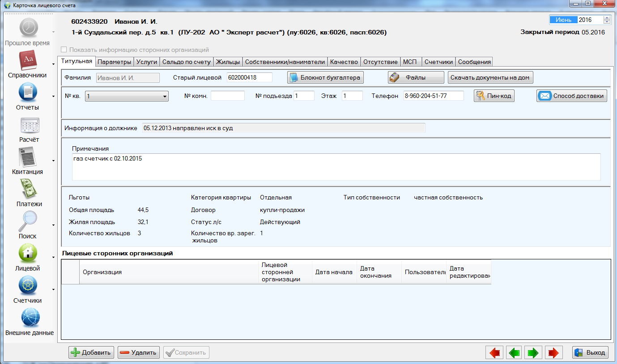The height and width of the screenshot is (364, 617).
Task: Click into the Телефон input field
Action: pyautogui.click(x=433, y=96)
